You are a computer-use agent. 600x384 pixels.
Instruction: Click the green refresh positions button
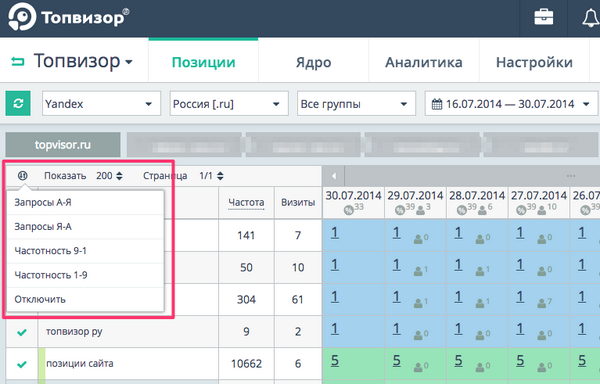click(x=18, y=103)
